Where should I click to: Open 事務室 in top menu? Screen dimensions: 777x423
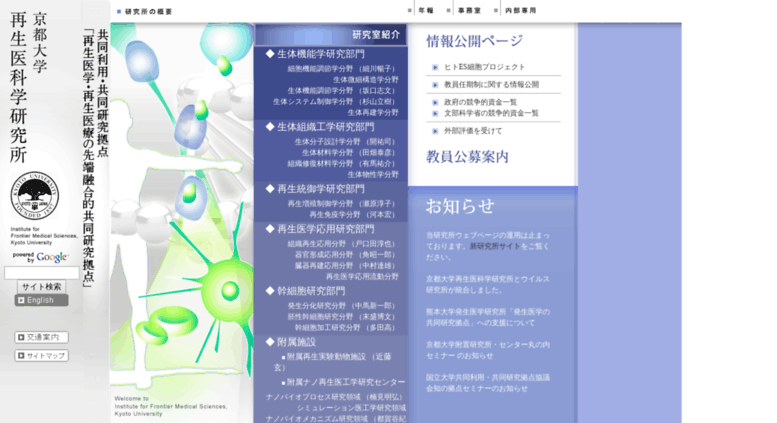click(x=469, y=10)
